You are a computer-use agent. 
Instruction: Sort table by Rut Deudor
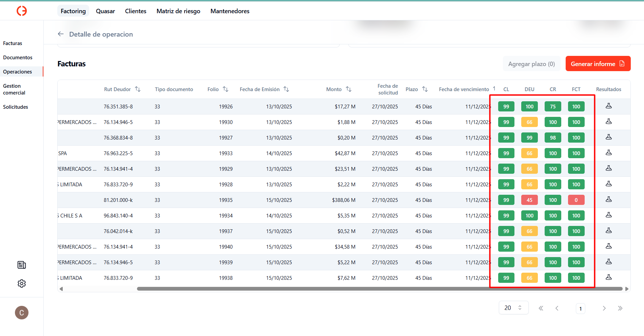[138, 89]
